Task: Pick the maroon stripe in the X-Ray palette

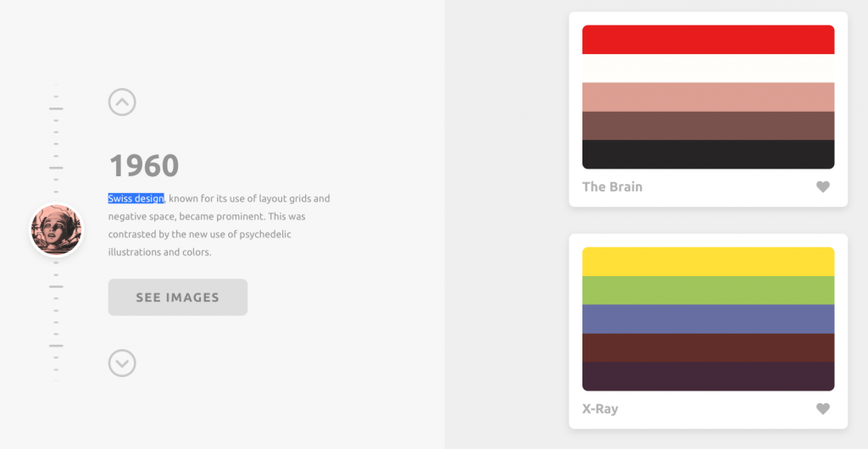Action: (x=708, y=348)
